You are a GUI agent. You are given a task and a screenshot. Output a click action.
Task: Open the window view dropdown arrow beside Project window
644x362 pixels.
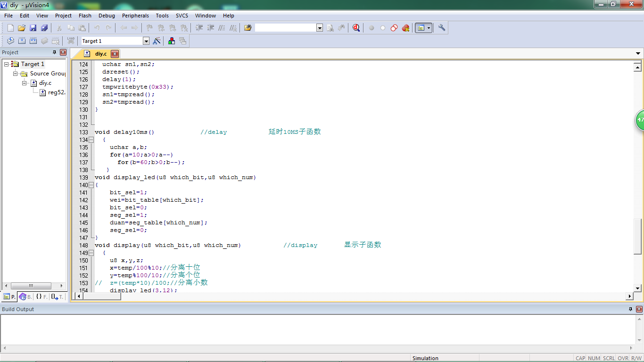click(x=429, y=28)
